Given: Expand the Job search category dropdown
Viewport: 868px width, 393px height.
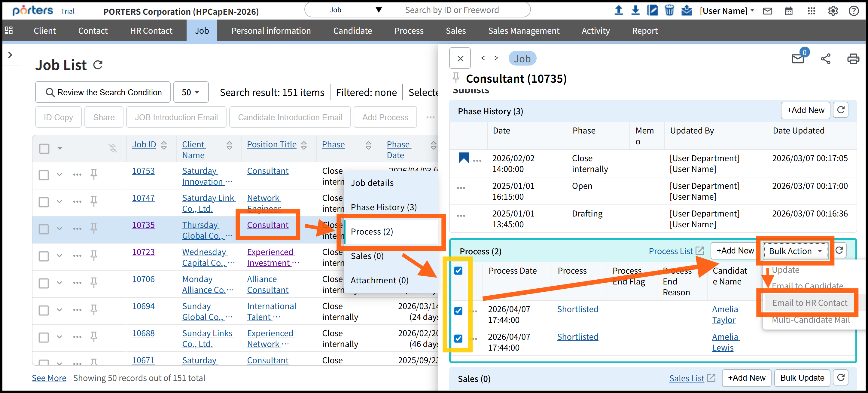Looking at the screenshot, I should 350,10.
